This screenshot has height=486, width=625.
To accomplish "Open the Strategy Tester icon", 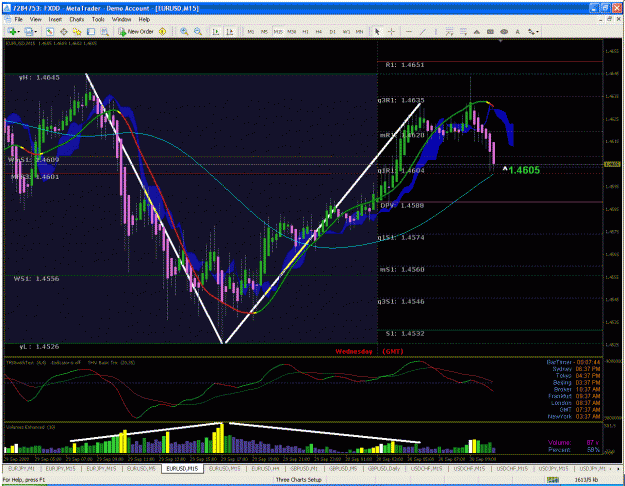I will point(104,31).
